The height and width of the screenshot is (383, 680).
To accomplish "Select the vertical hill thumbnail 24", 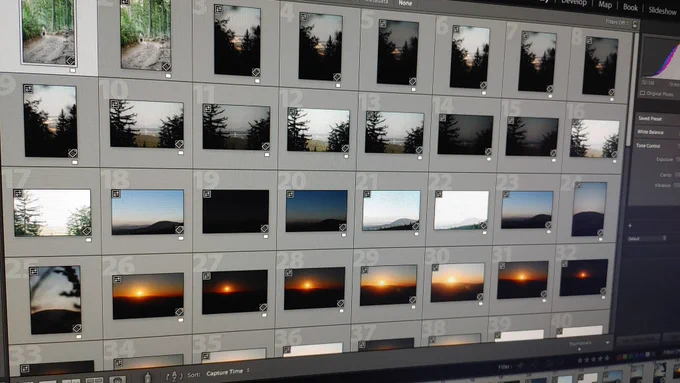I will (x=588, y=209).
